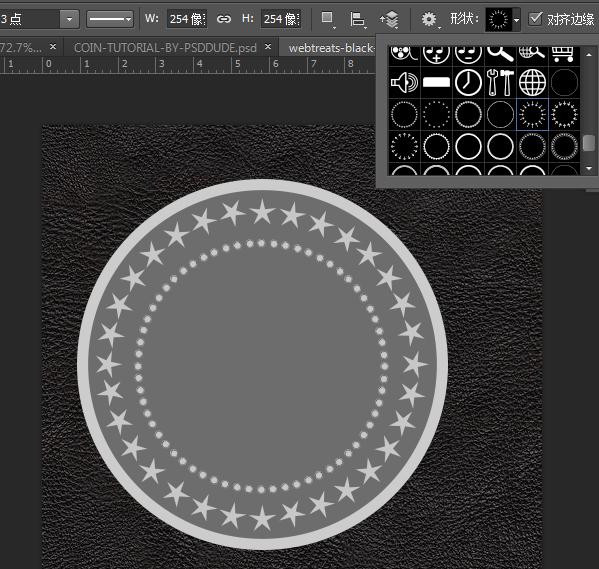Screen dimensions: 599x569
Task: Open path alignment options
Action: [358, 19]
